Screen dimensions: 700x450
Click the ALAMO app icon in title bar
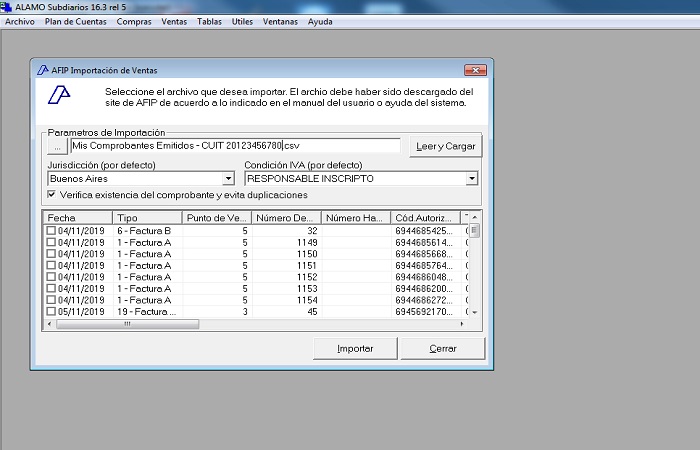click(6, 7)
